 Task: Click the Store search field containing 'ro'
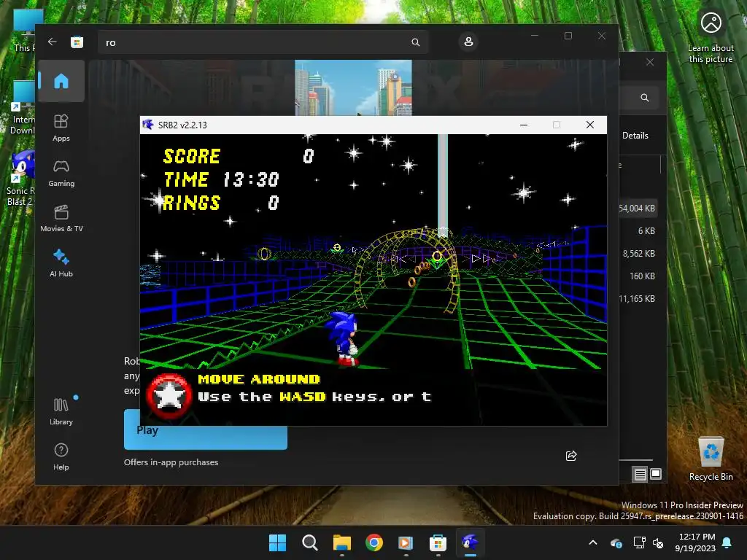point(263,42)
